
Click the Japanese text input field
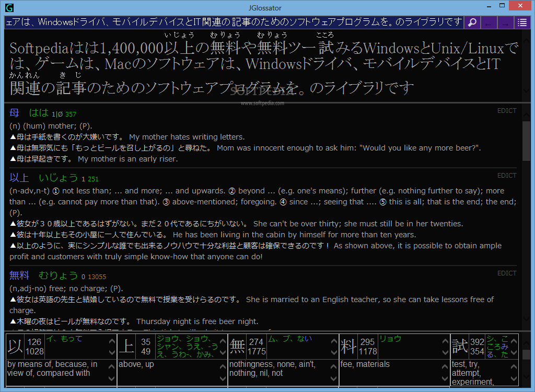(234, 22)
